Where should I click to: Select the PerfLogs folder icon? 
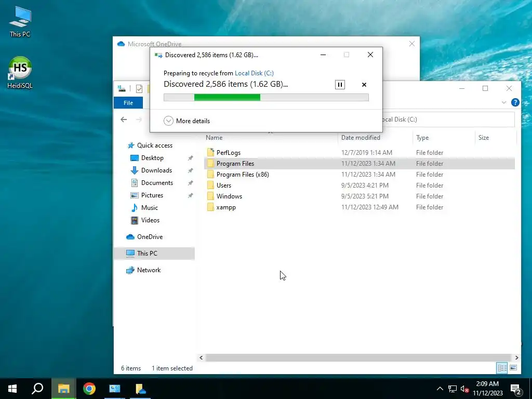[211, 152]
